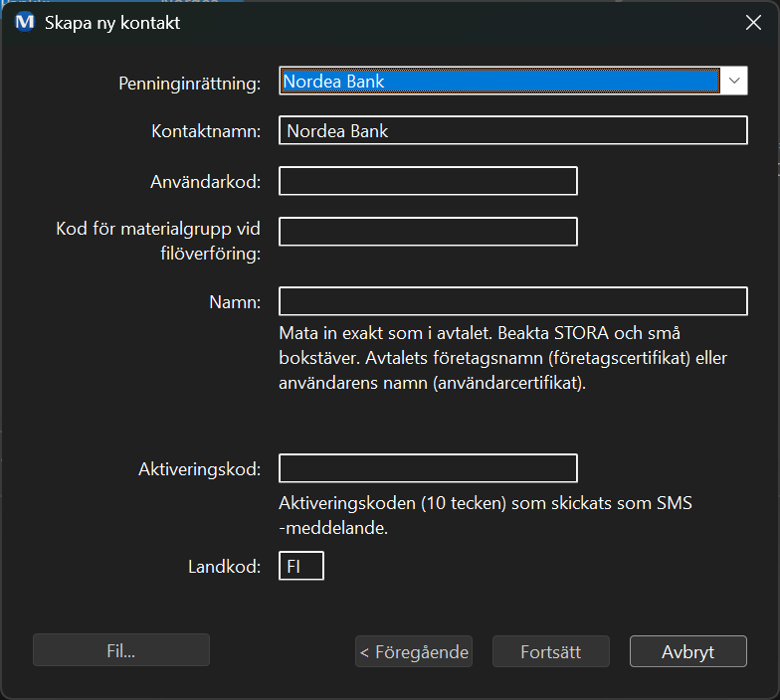Click the 'Mata in exakt som i avtalet' help text
Viewport: 780px width, 700px height.
pos(503,358)
